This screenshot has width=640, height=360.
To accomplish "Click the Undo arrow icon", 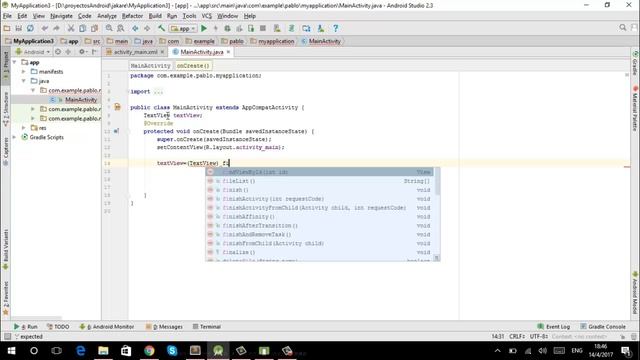I will click(x=44, y=28).
